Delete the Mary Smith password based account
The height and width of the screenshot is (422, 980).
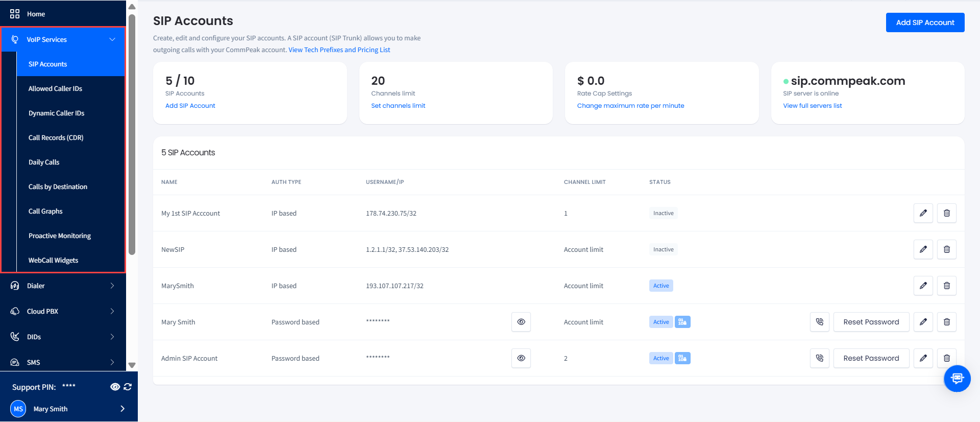[x=947, y=322]
